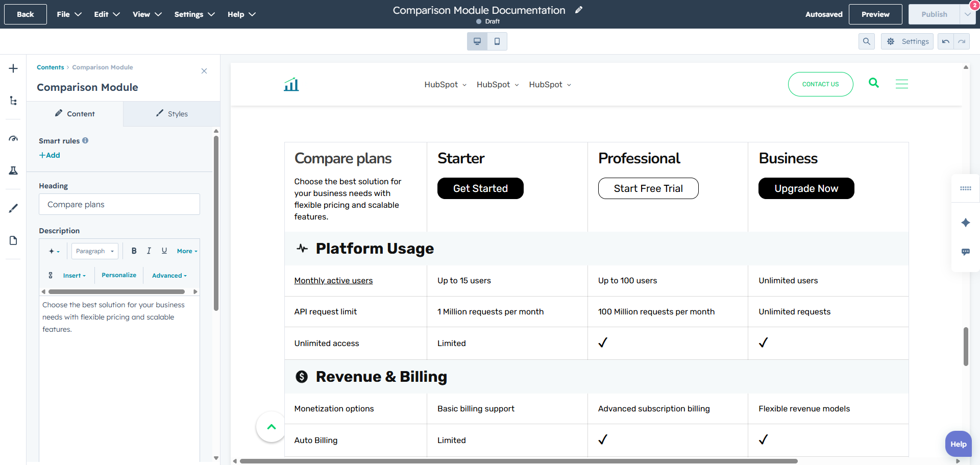The width and height of the screenshot is (980, 465).
Task: Switch to the Styles tab
Action: tap(171, 114)
